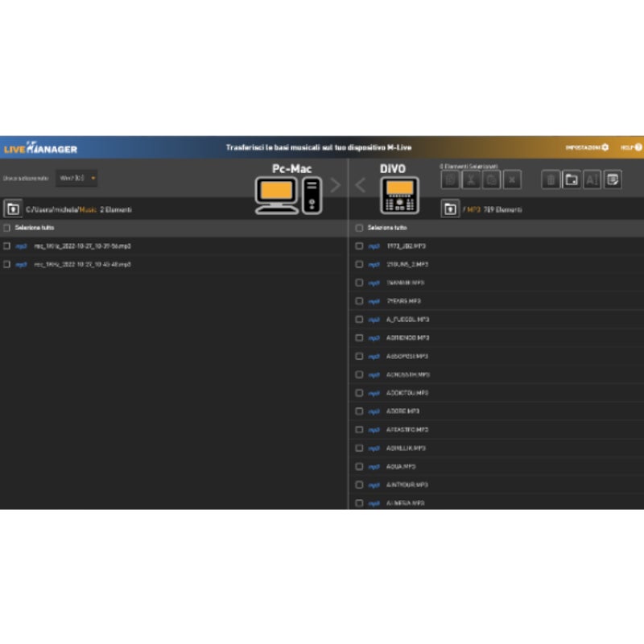Check the ADORE.MP3 checkbox
Screen dimensions: 644x644
point(359,411)
